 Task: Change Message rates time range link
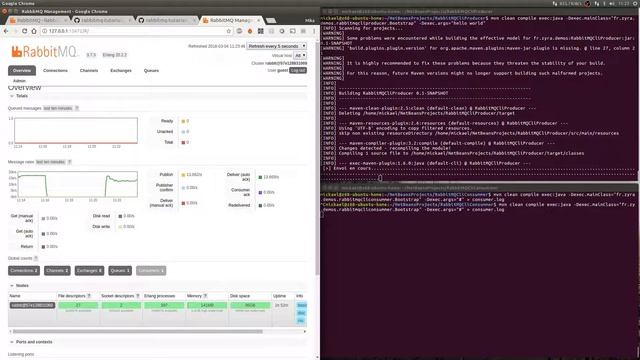pyautogui.click(x=51, y=162)
